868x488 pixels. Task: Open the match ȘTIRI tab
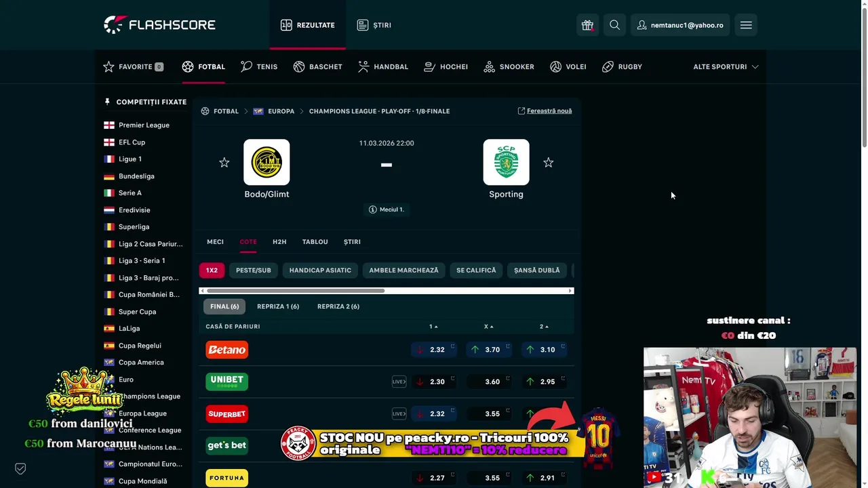point(352,242)
